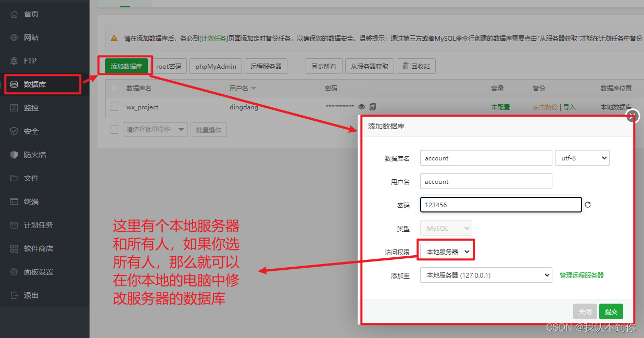This screenshot has width=644, height=338.
Task: Expand the 添加至 server selection dropdown
Action: point(486,275)
